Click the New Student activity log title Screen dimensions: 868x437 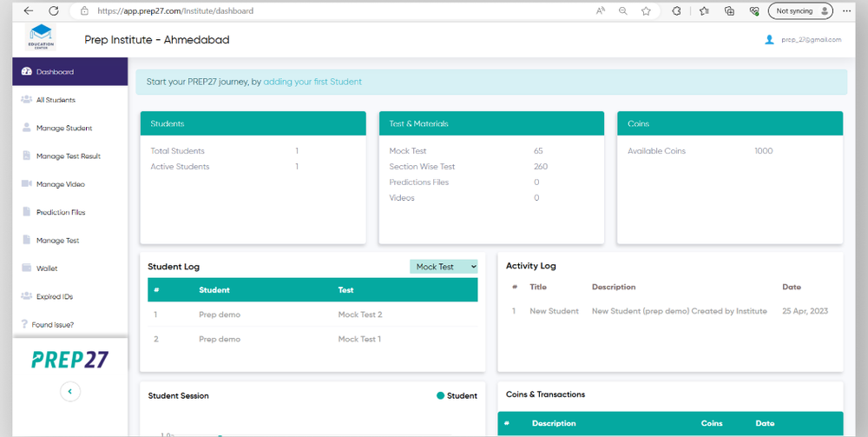tap(554, 311)
